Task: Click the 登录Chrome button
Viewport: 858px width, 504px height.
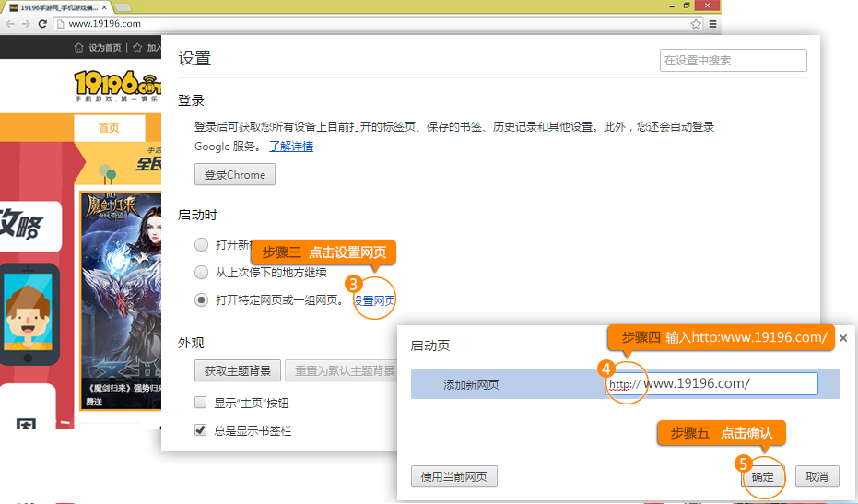Action: pyautogui.click(x=234, y=174)
